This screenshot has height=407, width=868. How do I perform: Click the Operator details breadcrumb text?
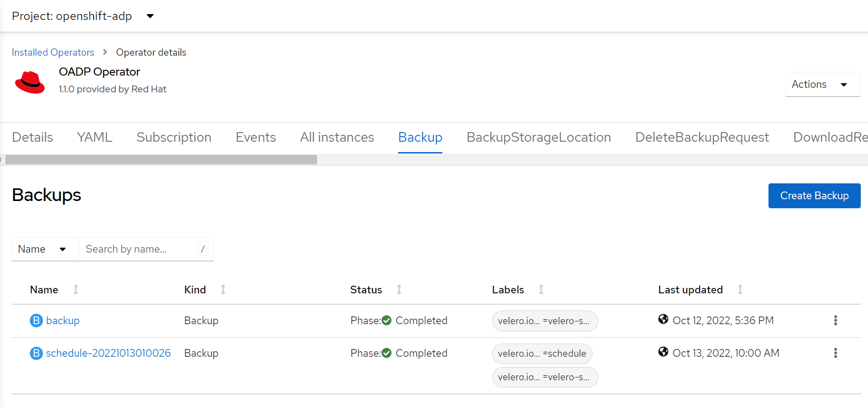click(x=151, y=53)
